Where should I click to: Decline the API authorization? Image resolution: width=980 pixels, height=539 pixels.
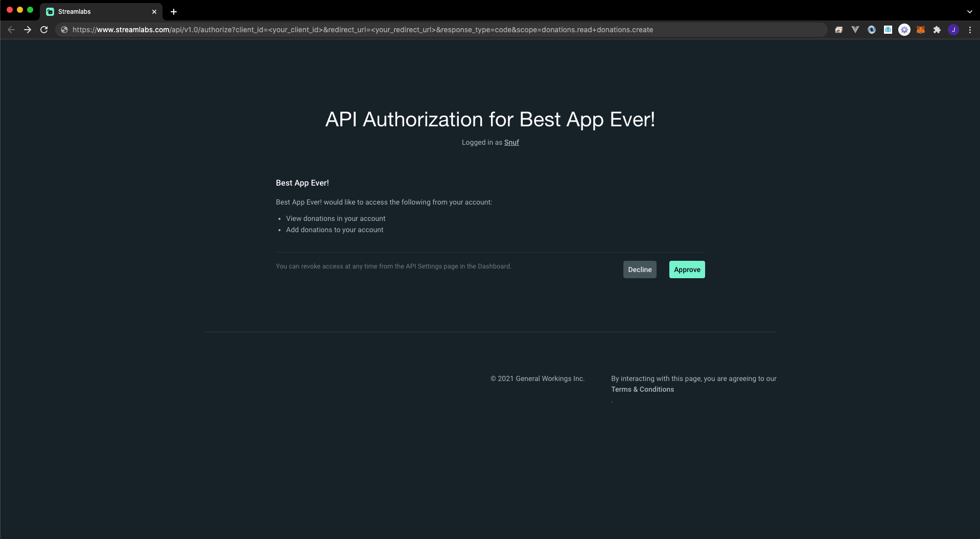pyautogui.click(x=640, y=269)
